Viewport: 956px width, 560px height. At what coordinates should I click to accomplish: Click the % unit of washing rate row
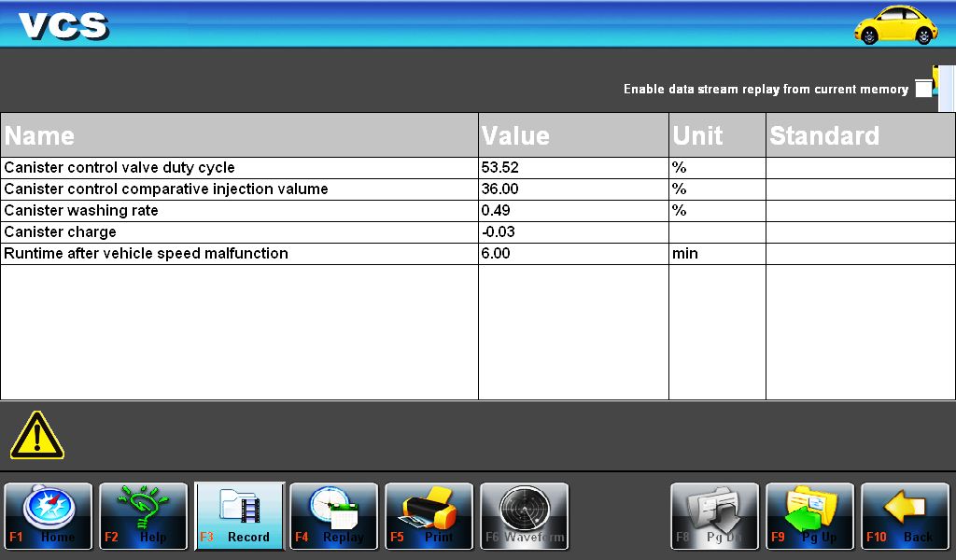pyautogui.click(x=680, y=210)
